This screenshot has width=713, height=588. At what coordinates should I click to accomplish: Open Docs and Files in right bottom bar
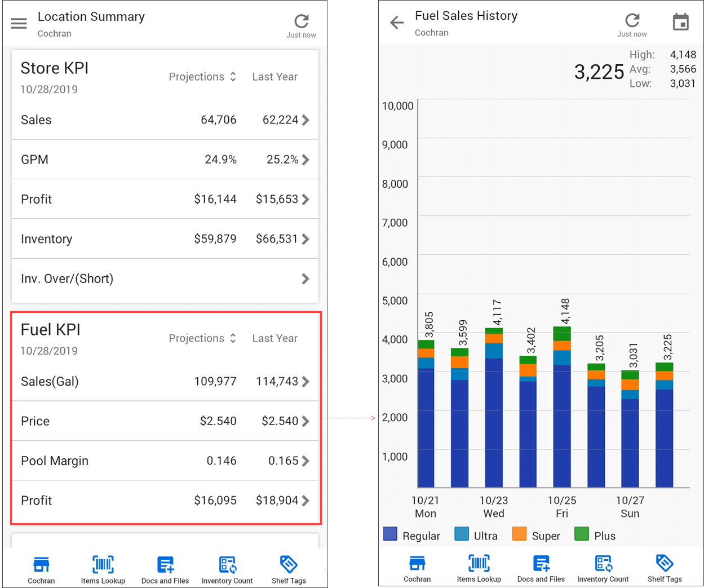[541, 568]
